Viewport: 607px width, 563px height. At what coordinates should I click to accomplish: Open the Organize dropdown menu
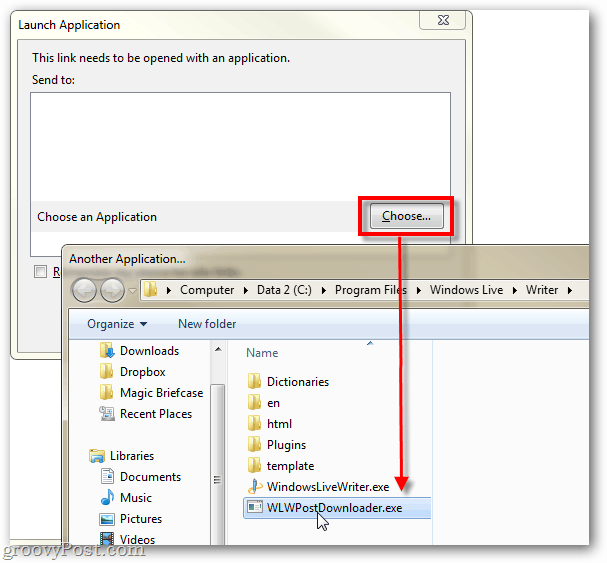coord(117,324)
